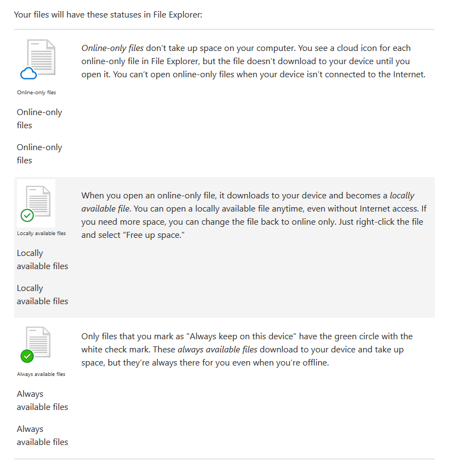Viewport: 476px width, 462px height.
Task: Click the solid green circle check badge
Action: click(x=26, y=356)
